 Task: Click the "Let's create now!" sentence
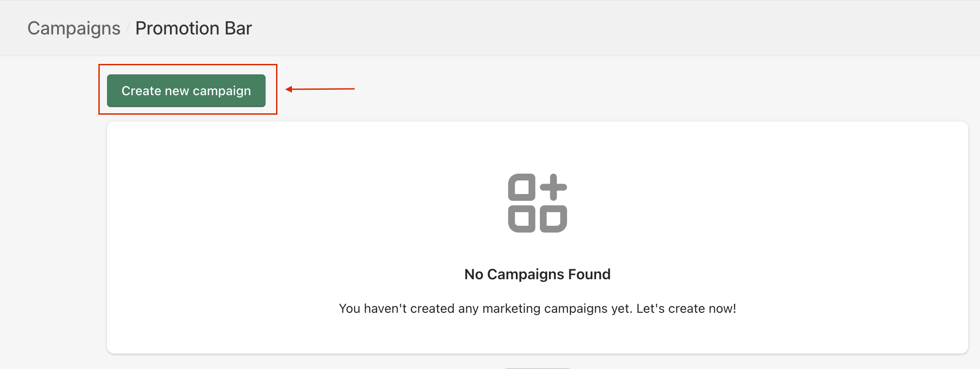coord(686,309)
